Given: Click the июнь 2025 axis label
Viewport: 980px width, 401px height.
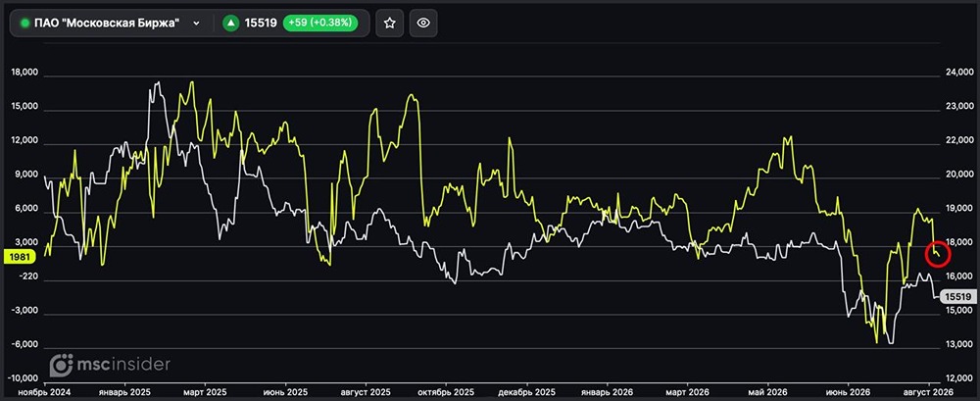Looking at the screenshot, I should pos(286,391).
